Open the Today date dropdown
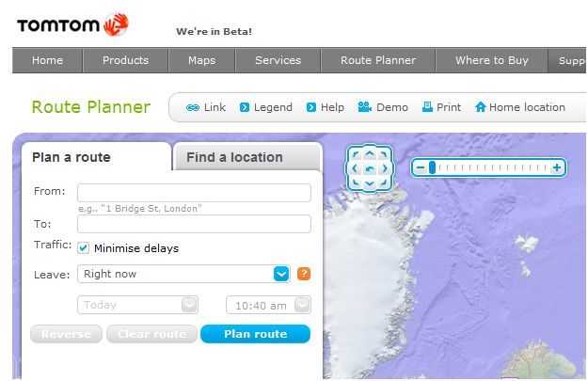This screenshot has height=381, width=588. 189,305
